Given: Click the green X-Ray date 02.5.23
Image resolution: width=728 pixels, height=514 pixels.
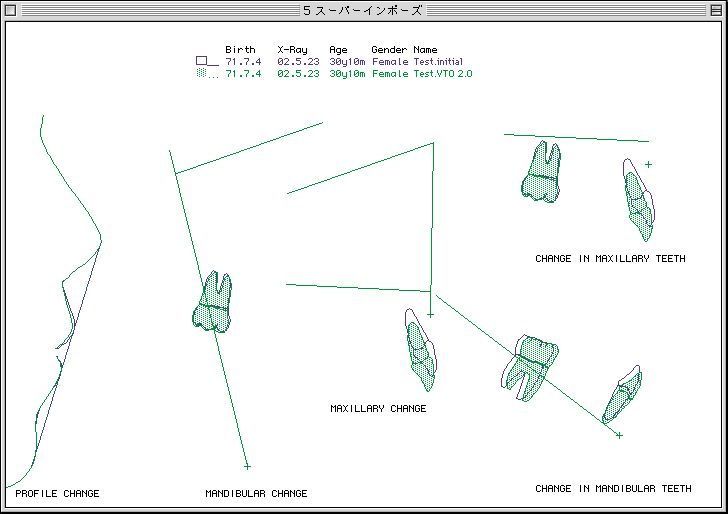Looking at the screenshot, I should pos(299,73).
